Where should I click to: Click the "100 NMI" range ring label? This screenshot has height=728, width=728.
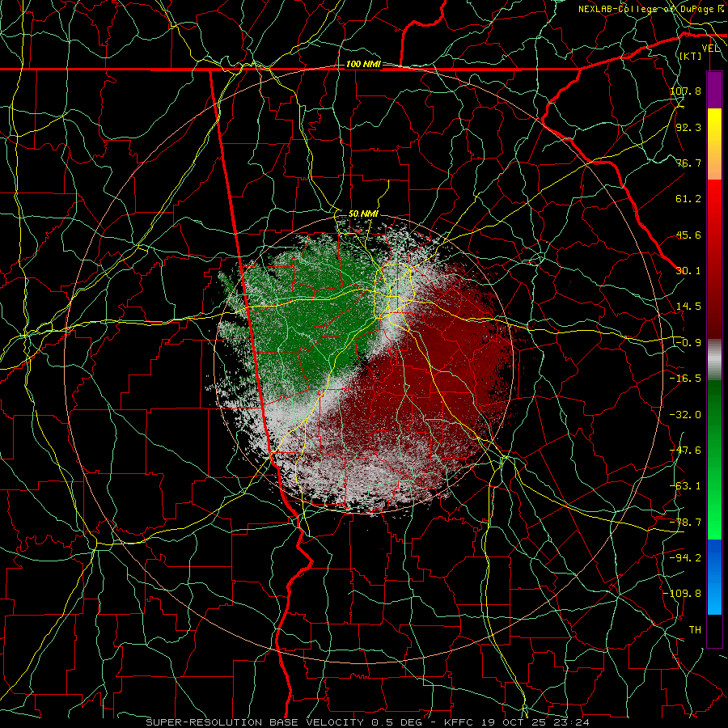[363, 64]
